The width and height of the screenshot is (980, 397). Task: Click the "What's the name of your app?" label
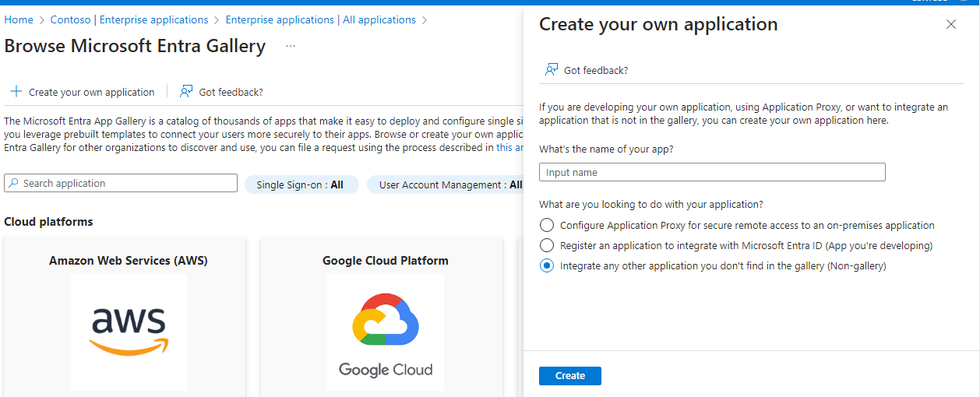coord(606,149)
